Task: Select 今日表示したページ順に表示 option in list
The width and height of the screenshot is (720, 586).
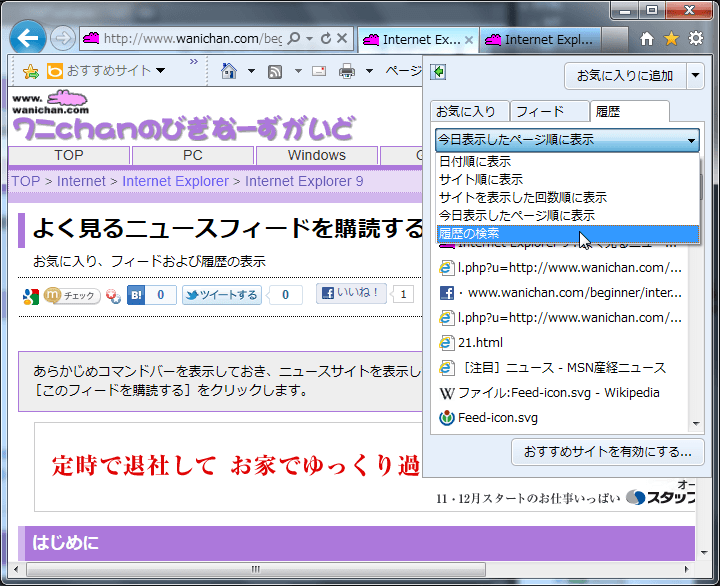Action: pos(567,215)
